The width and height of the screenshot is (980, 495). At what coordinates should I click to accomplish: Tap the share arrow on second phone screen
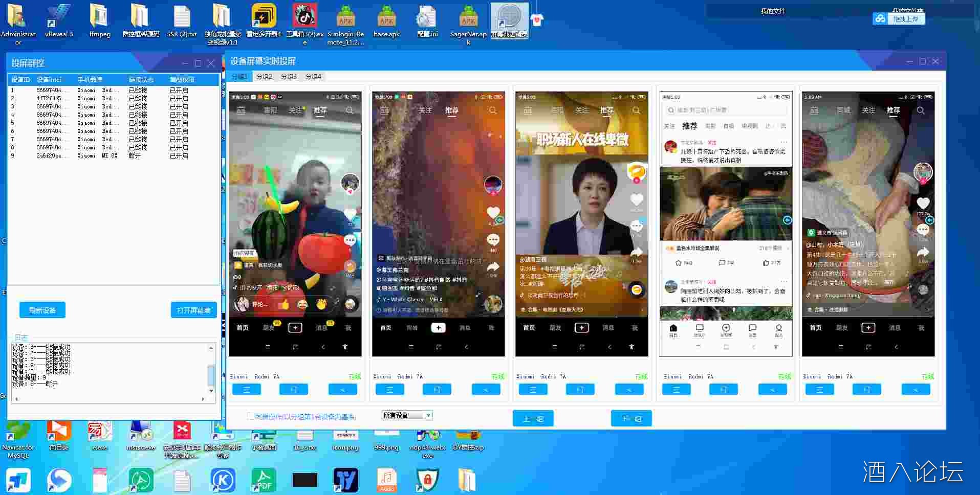pyautogui.click(x=493, y=266)
